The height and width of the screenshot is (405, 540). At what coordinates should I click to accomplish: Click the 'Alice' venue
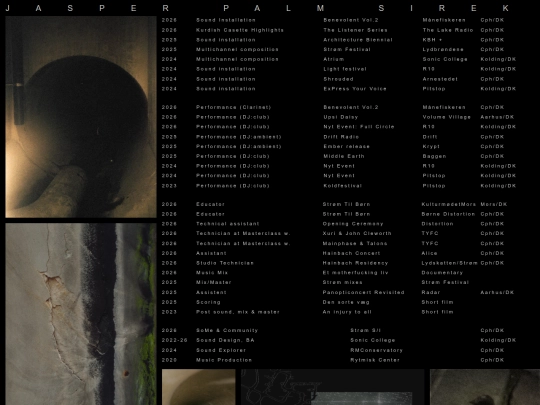point(429,253)
